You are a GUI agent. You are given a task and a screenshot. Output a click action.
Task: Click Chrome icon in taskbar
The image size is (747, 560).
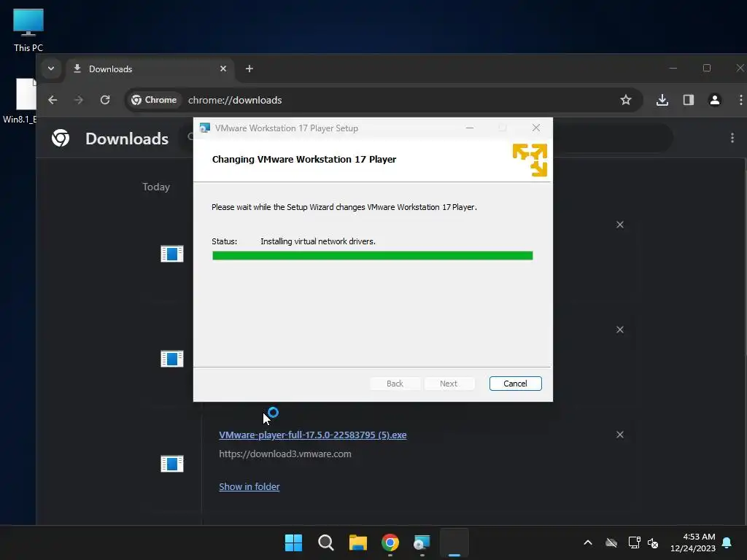pos(390,542)
